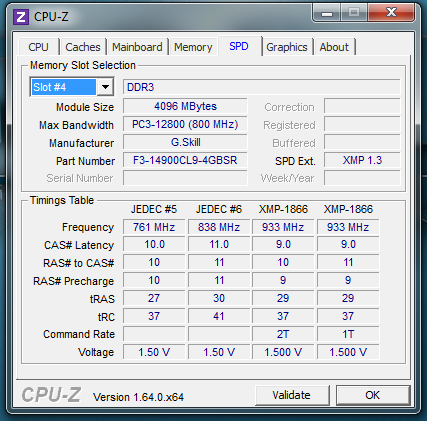The height and width of the screenshot is (421, 427).
Task: Click the 11.0 CAS# Latency cell
Action: pos(219,245)
